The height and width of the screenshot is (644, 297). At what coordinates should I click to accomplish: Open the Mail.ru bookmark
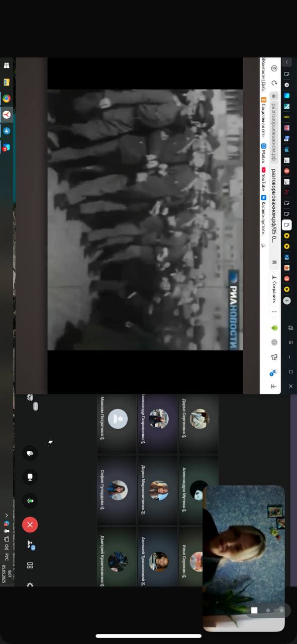[263, 153]
